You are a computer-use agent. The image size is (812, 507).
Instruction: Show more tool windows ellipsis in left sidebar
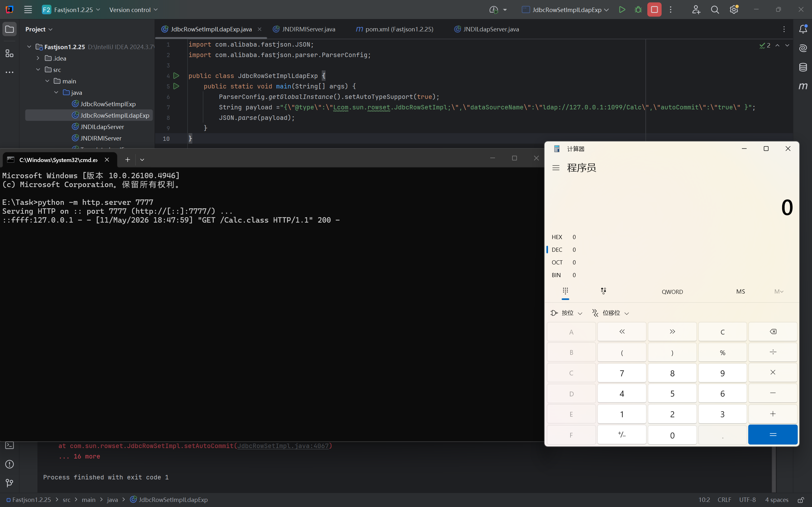[x=10, y=72]
